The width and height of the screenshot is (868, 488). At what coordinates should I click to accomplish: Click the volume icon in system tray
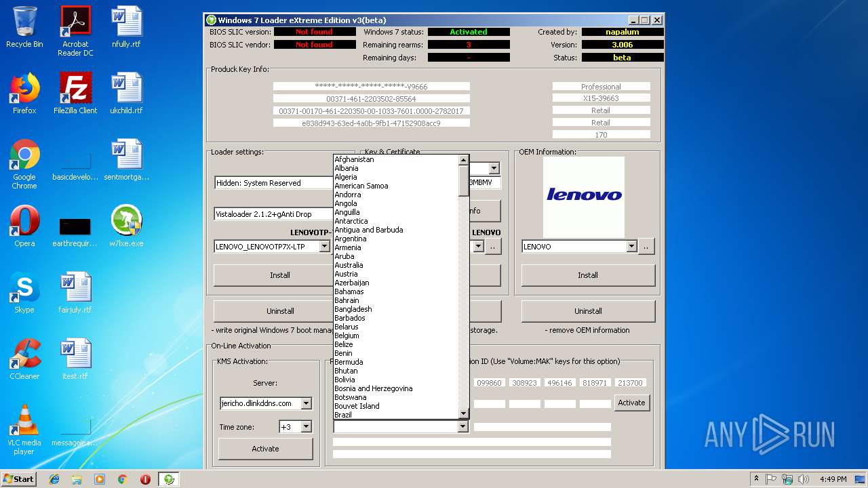tap(804, 479)
